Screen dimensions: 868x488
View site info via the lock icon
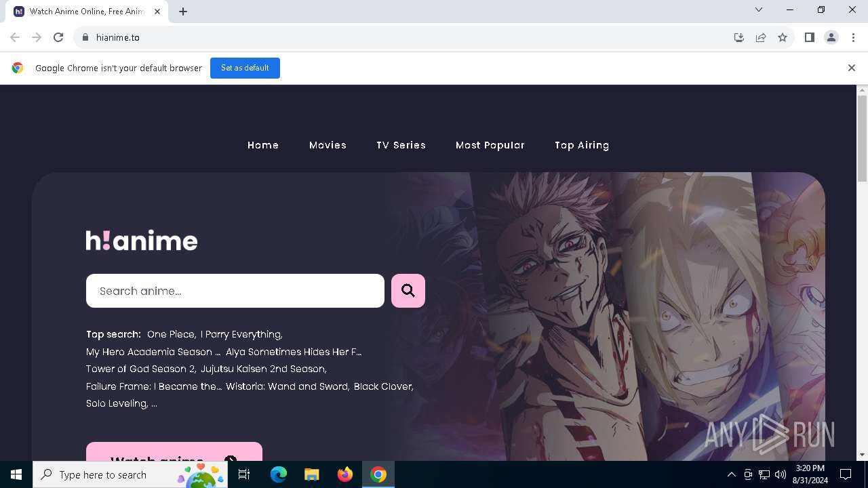coord(85,37)
